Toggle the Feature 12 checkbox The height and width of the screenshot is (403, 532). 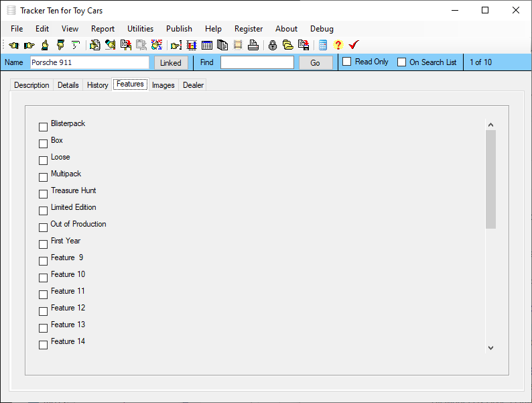(43, 311)
